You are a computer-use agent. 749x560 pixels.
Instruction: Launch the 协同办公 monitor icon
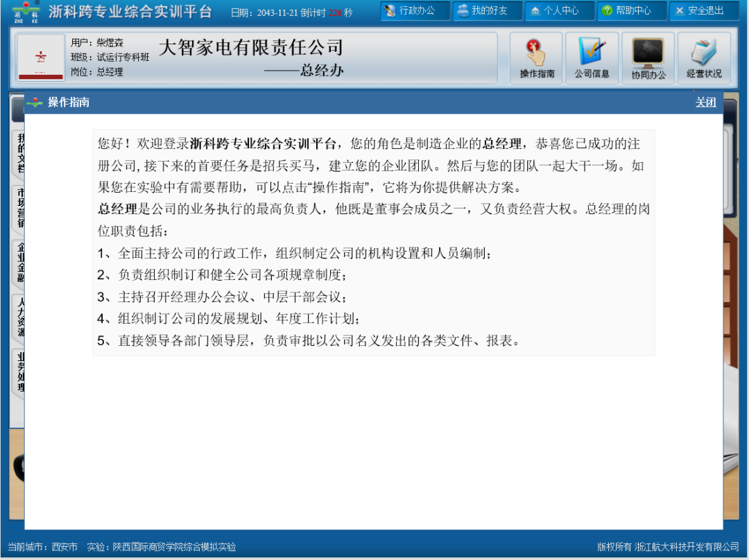(648, 58)
